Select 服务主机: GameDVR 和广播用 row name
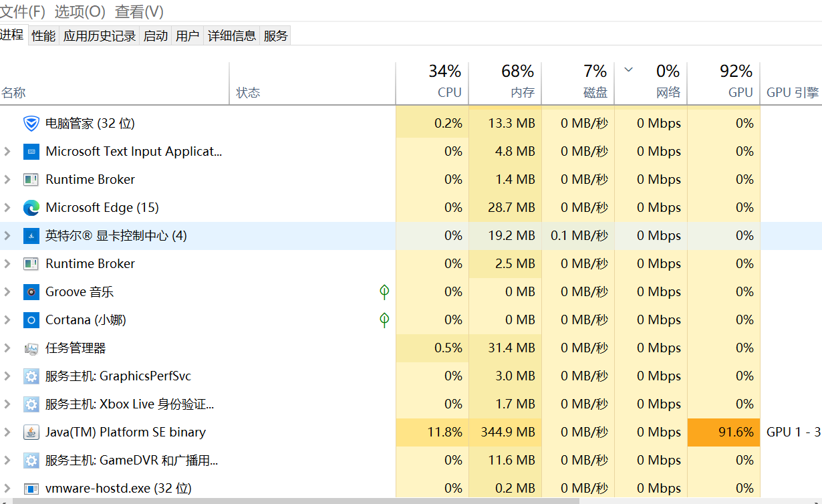 tap(132, 461)
